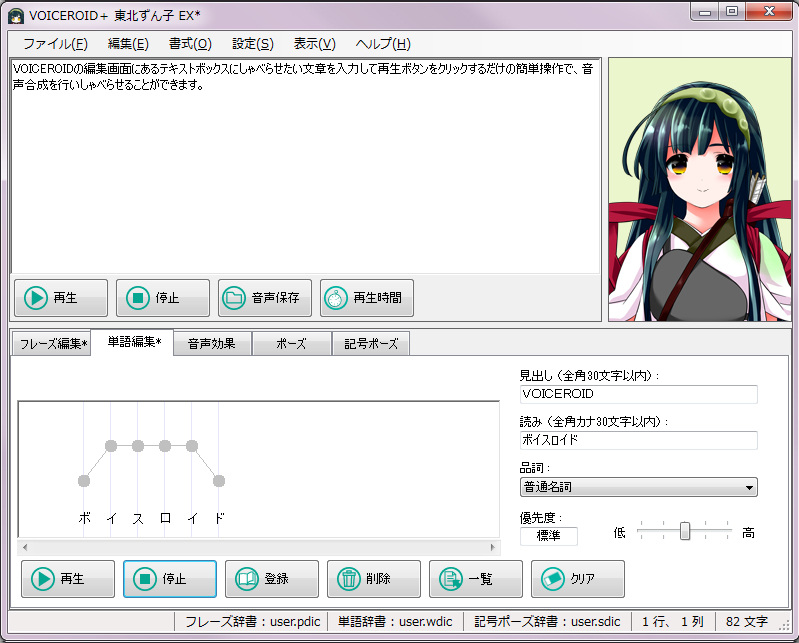Viewport: 799px width, 643px height.
Task: Open the 書式(O) menu
Action: (190, 44)
